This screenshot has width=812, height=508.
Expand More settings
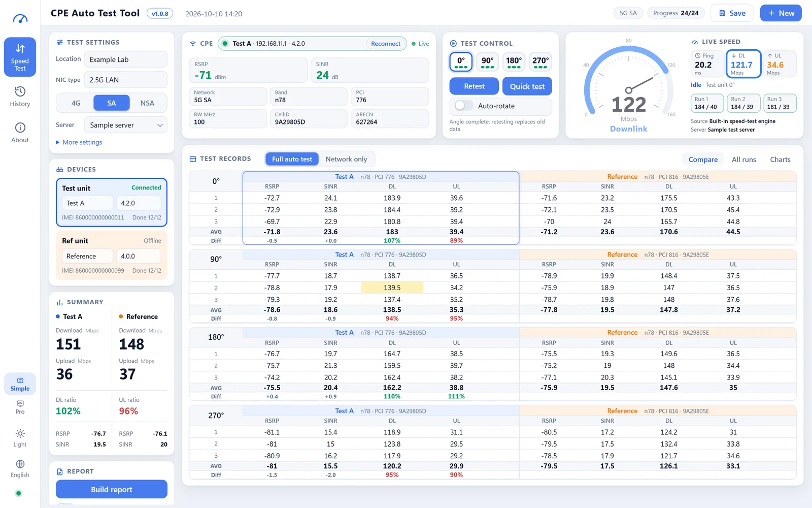[x=79, y=142]
